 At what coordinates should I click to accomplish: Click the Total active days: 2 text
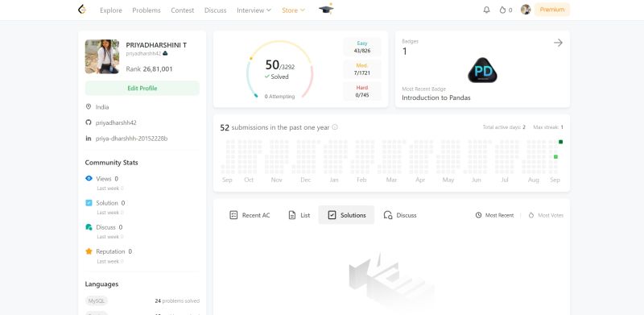click(x=504, y=127)
